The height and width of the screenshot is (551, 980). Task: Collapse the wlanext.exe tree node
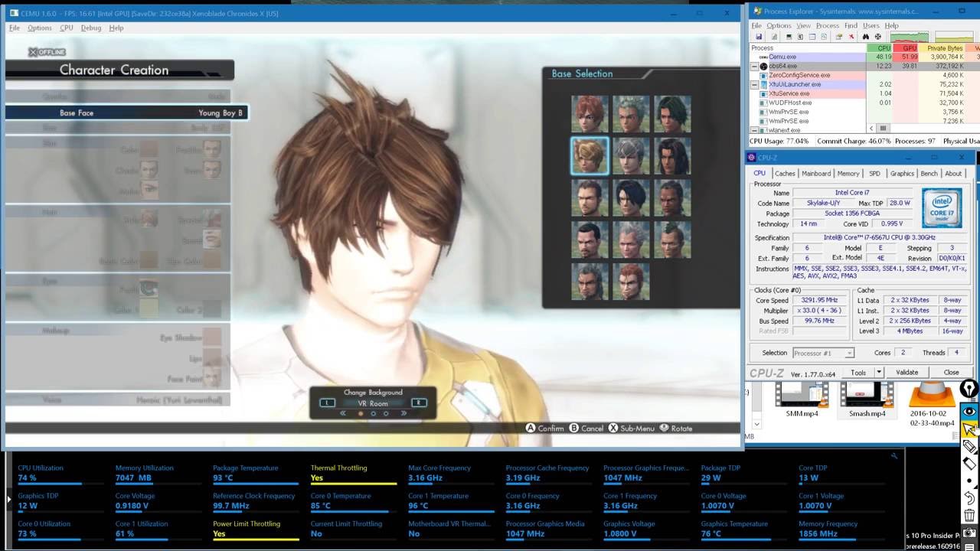(x=755, y=130)
